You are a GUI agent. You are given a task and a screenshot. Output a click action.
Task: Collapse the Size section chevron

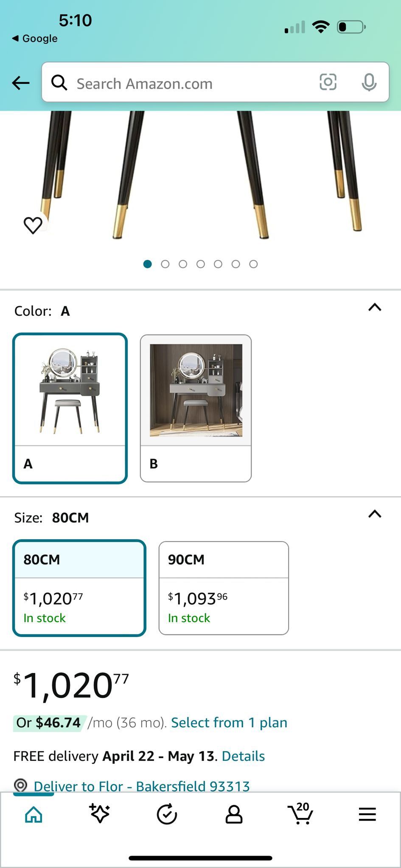tap(375, 515)
